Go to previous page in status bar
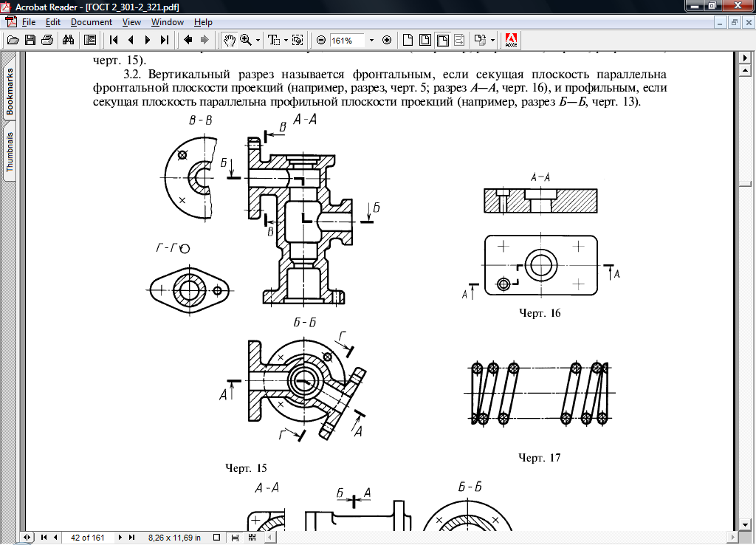The height and width of the screenshot is (545, 756). [x=55, y=538]
